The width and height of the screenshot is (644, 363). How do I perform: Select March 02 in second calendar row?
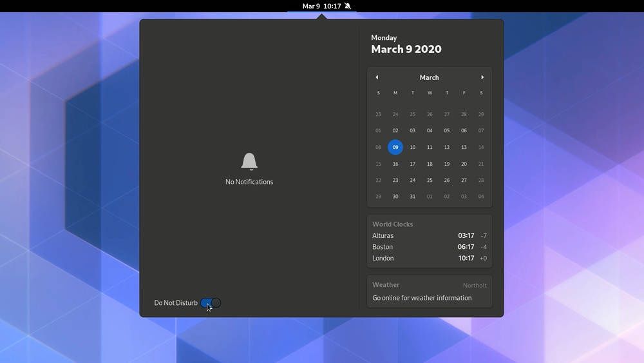(395, 131)
